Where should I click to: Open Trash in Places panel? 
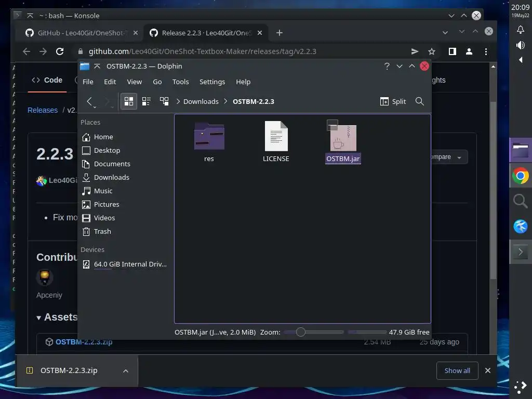pyautogui.click(x=102, y=231)
